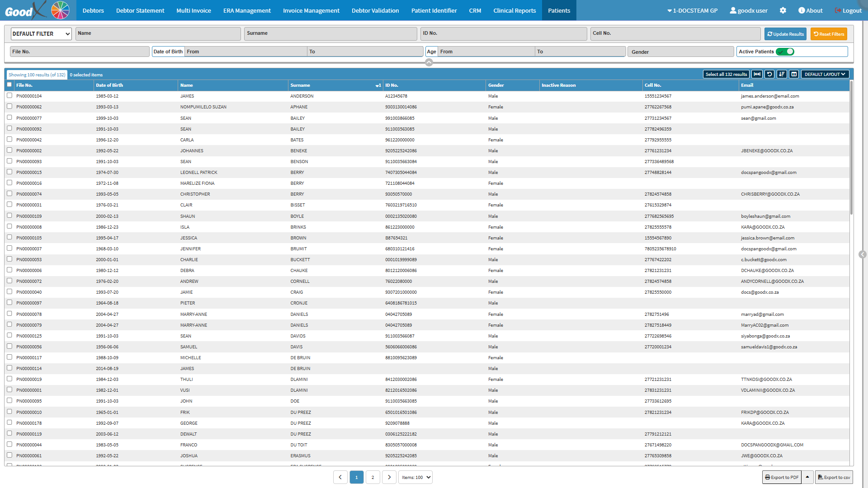Screen dimensions: 868x488
Task: Click the auto-fit column width icon
Action: (x=757, y=74)
